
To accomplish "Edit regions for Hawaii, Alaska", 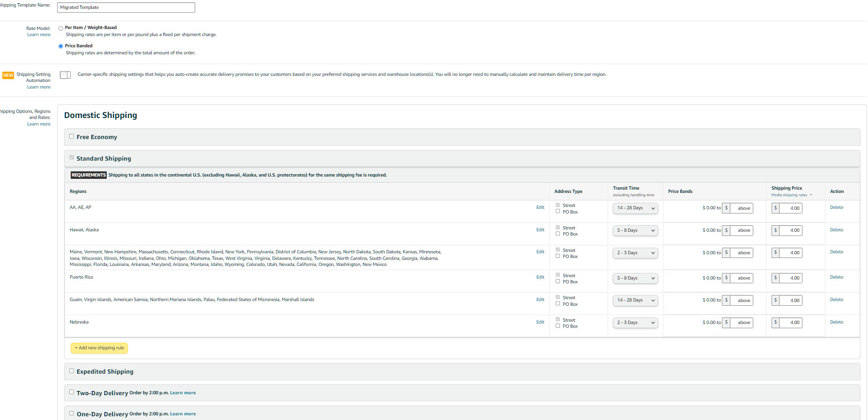I will click(x=540, y=230).
